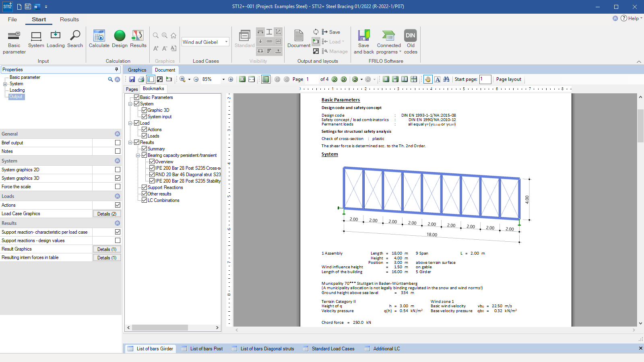Toggle the Notes checkbox
Viewport: 644px width, 362px height.
tap(118, 151)
